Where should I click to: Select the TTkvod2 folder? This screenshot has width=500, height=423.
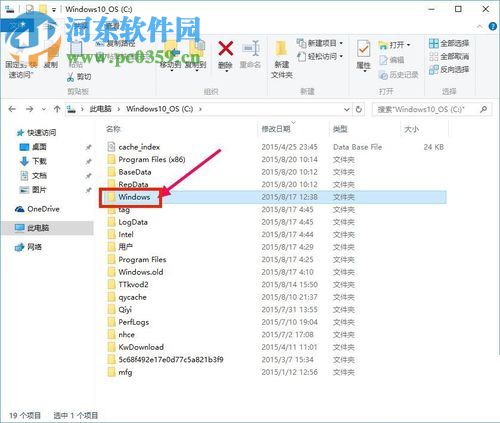coord(128,284)
